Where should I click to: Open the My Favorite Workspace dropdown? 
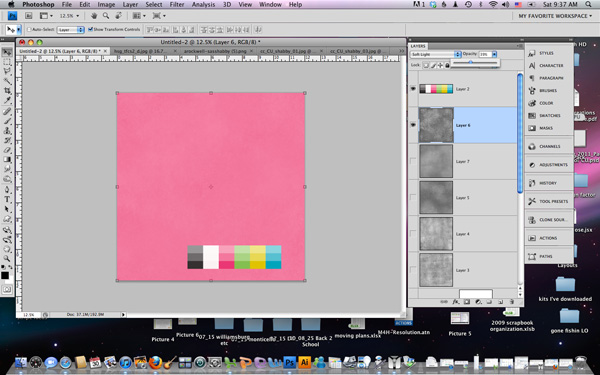tap(554, 16)
